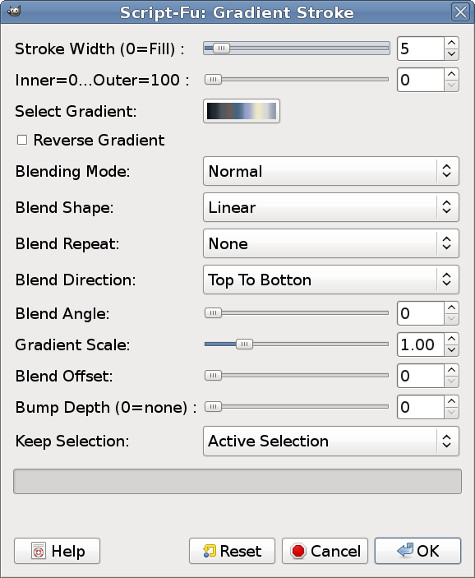Image resolution: width=475 pixels, height=578 pixels.
Task: Click the Stroke Width value field
Action: coord(420,48)
